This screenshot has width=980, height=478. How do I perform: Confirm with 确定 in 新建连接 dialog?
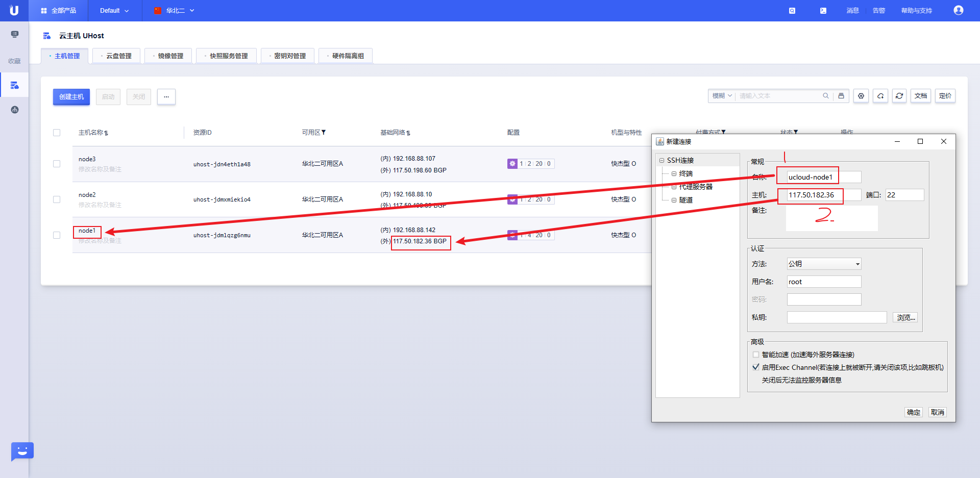pos(913,412)
